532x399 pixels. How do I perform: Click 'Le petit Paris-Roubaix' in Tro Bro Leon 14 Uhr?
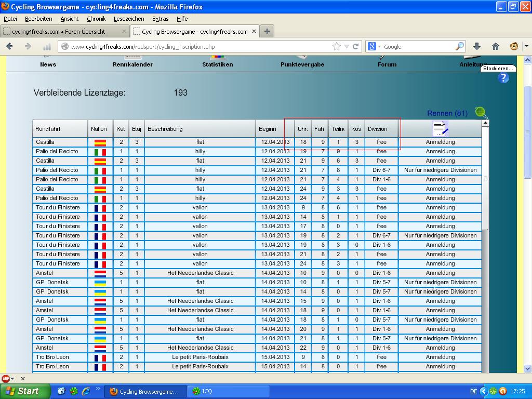point(200,366)
